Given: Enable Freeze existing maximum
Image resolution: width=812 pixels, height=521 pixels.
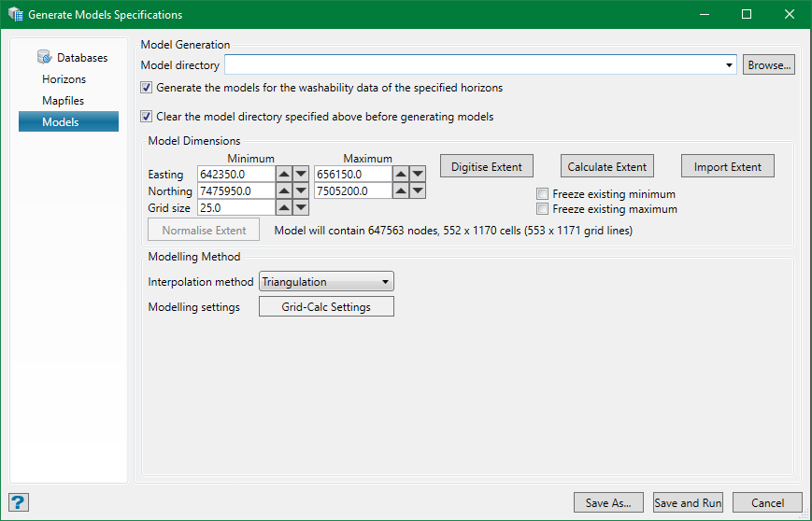Looking at the screenshot, I should [x=543, y=209].
